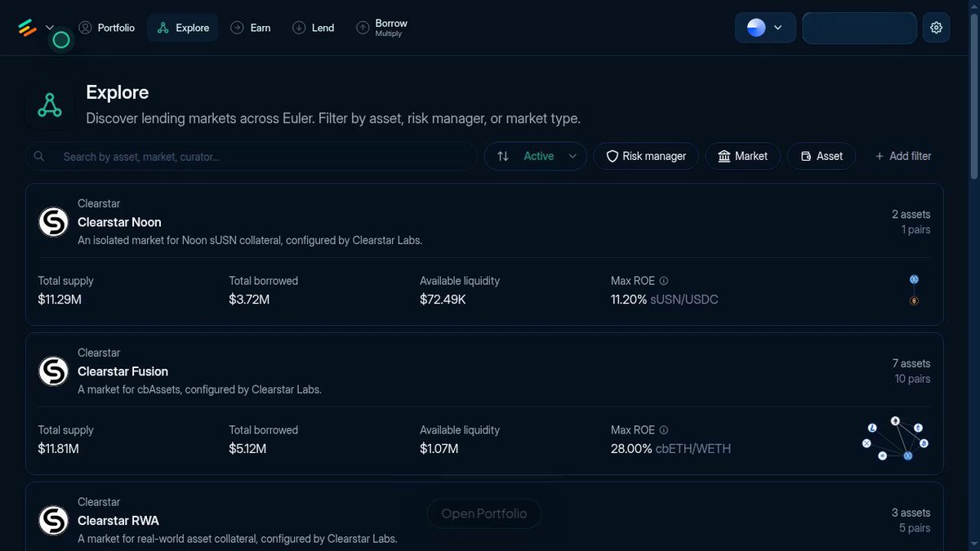Click the Explore page network icon
The width and height of the screenshot is (980, 551).
[50, 104]
